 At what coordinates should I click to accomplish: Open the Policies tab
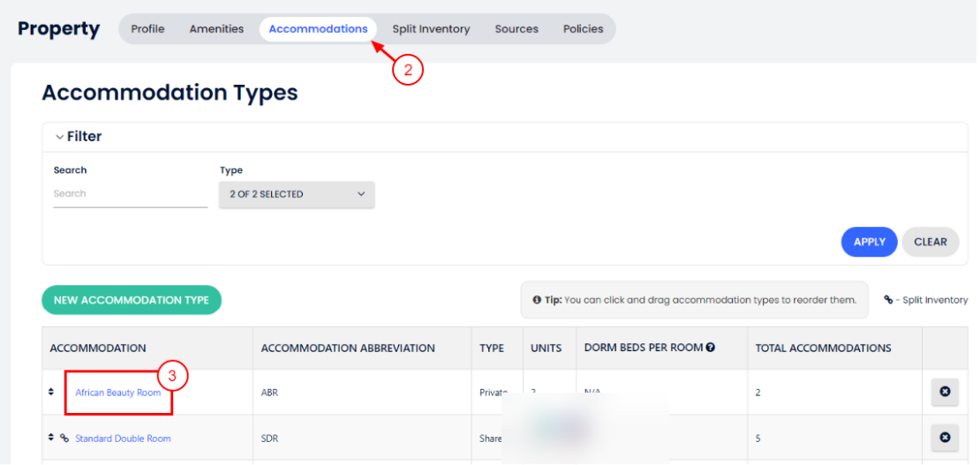(x=583, y=29)
